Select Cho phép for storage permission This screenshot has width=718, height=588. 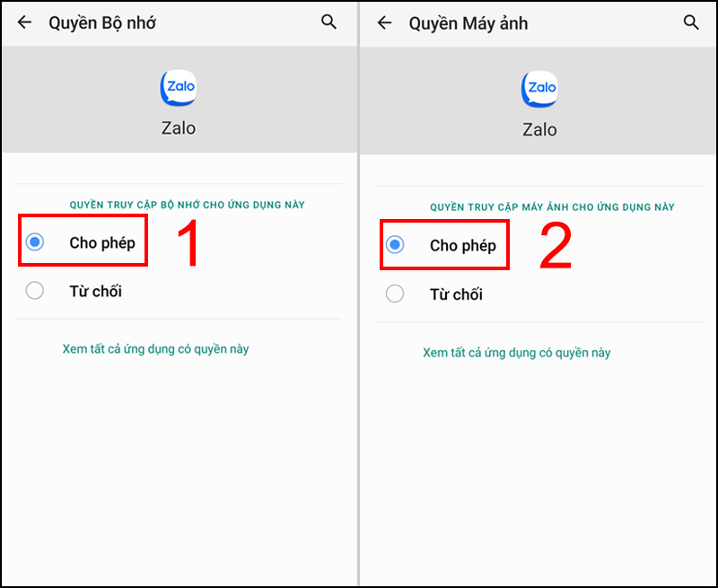click(x=83, y=241)
